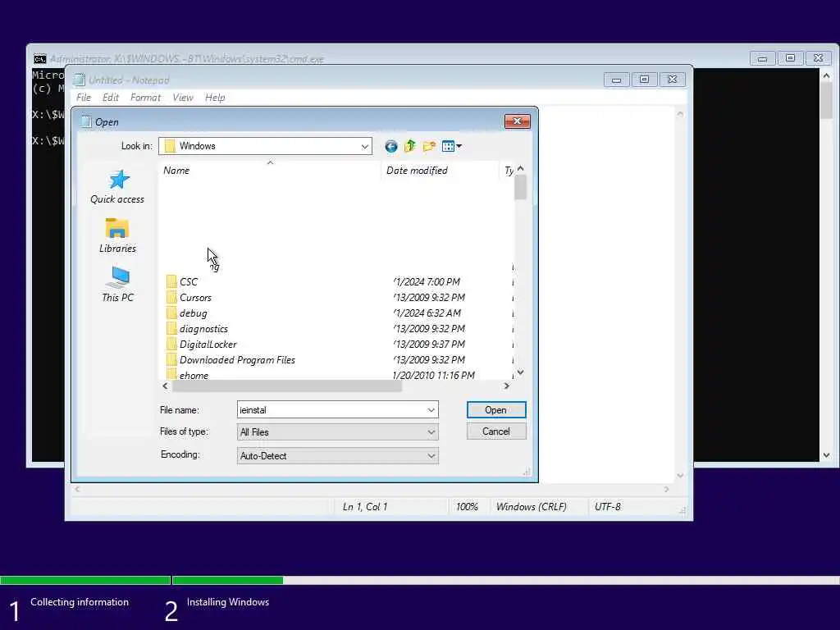This screenshot has height=630, width=840.
Task: Click the Cancel button
Action: 496,431
